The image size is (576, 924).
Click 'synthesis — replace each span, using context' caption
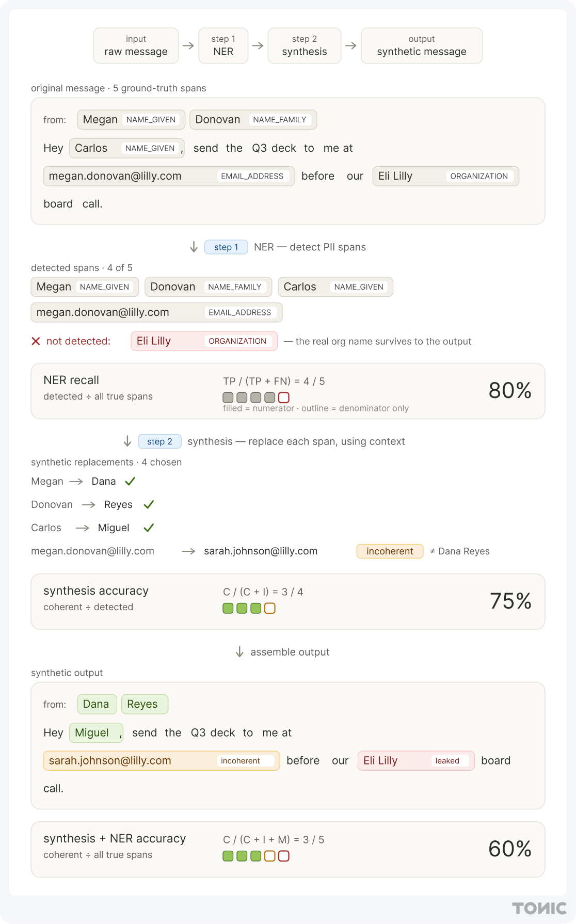(x=296, y=441)
